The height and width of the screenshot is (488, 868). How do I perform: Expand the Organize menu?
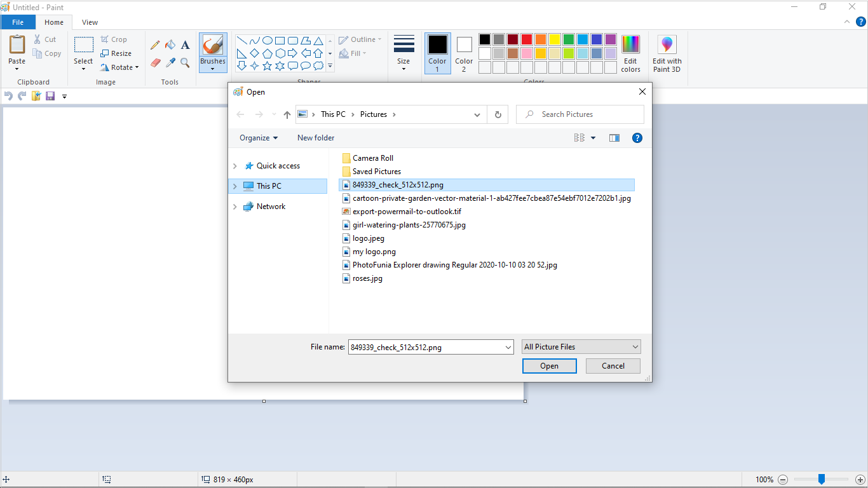[x=257, y=137]
